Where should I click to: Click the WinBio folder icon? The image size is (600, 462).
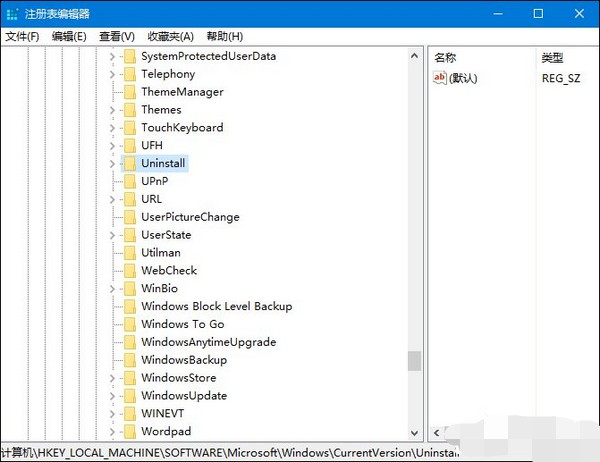click(x=130, y=289)
